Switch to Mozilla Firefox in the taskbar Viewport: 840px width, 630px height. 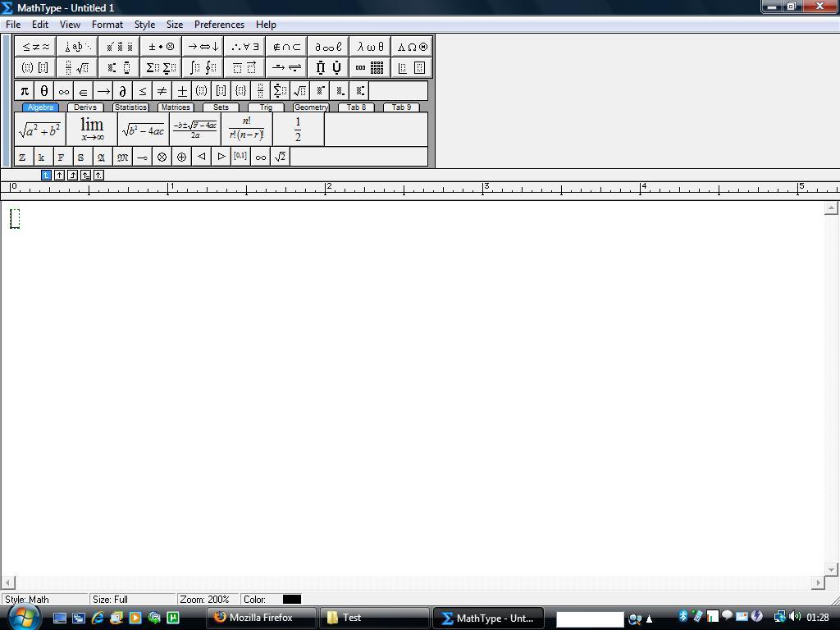pos(261,618)
